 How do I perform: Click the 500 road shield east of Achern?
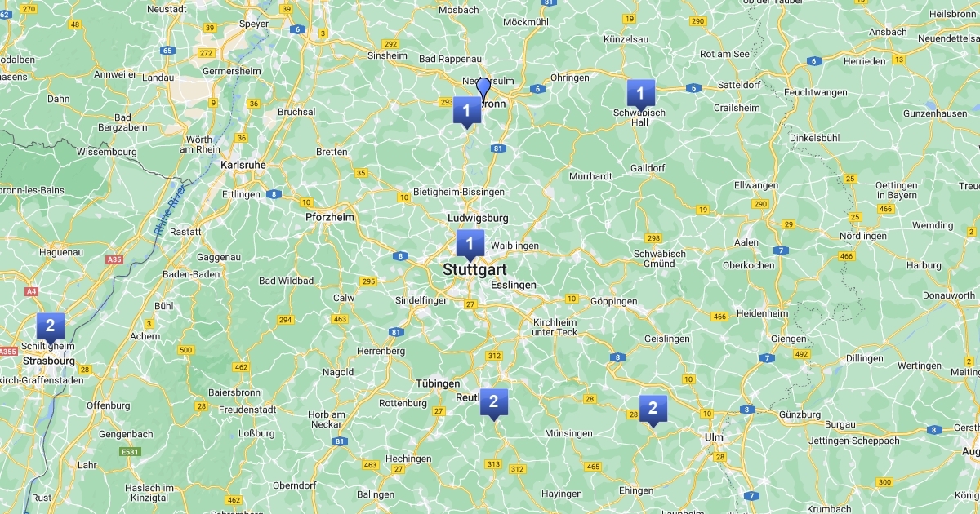(x=186, y=350)
